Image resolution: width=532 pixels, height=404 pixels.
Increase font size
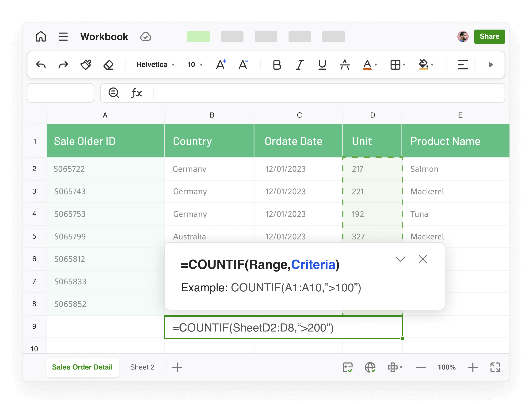(221, 65)
